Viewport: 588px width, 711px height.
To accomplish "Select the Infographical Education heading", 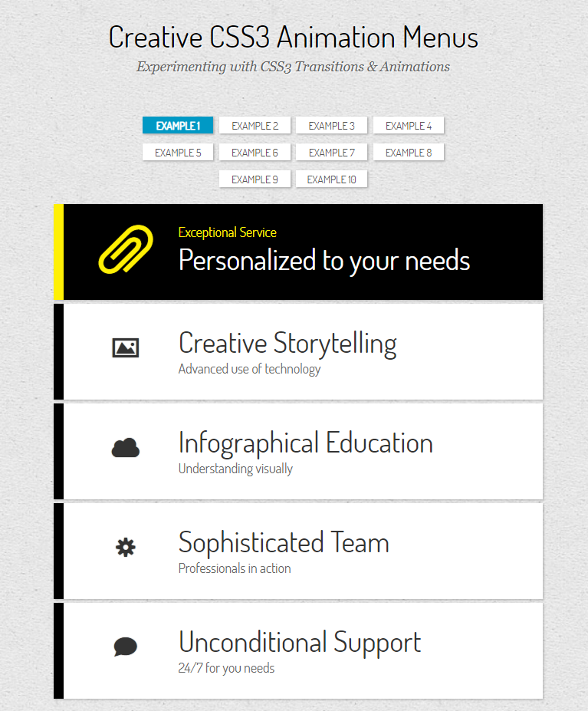I will (306, 443).
